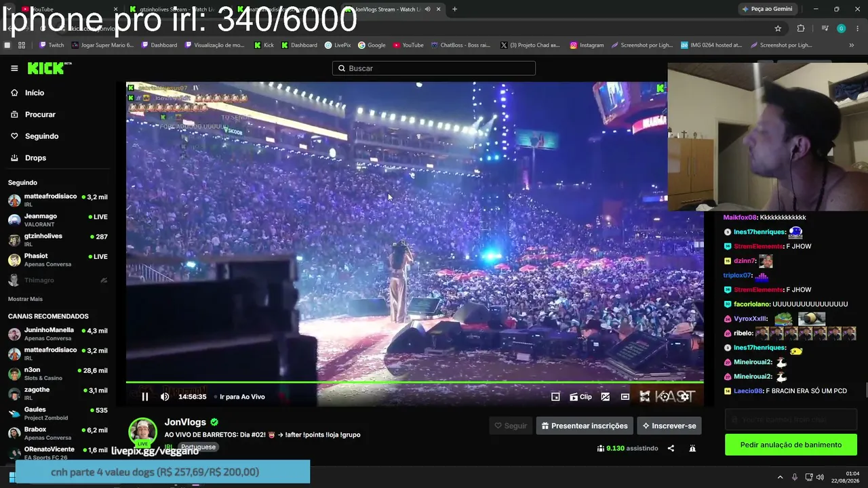Viewport: 868px width, 488px height.
Task: Open the LivePix bookmark
Action: [x=338, y=45]
